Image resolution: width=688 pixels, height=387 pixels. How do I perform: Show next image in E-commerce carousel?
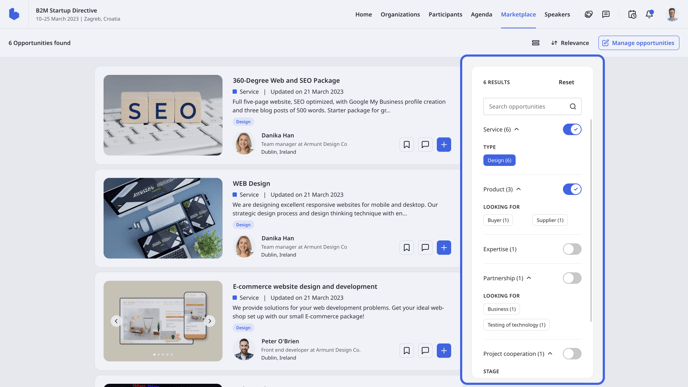pos(210,321)
